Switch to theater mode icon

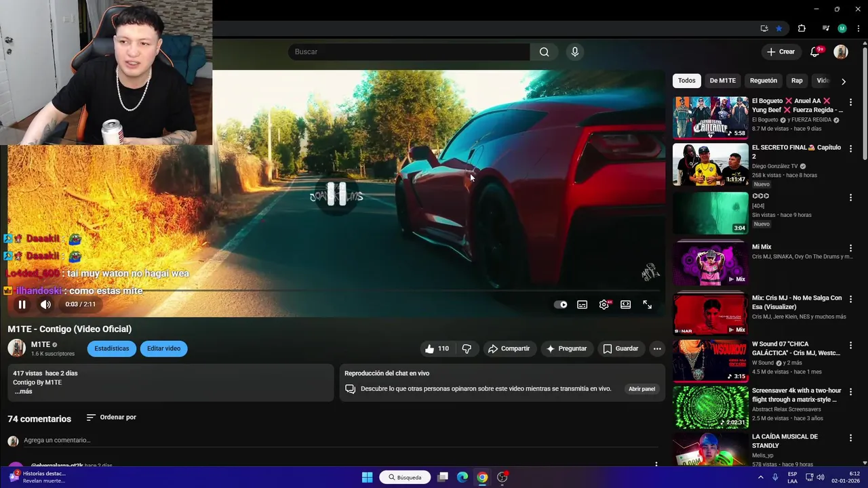(626, 305)
